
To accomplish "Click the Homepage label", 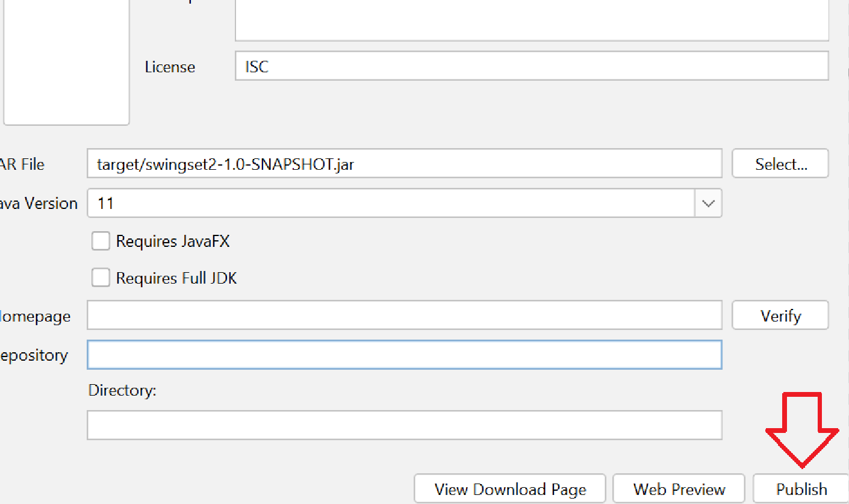I will [x=35, y=316].
